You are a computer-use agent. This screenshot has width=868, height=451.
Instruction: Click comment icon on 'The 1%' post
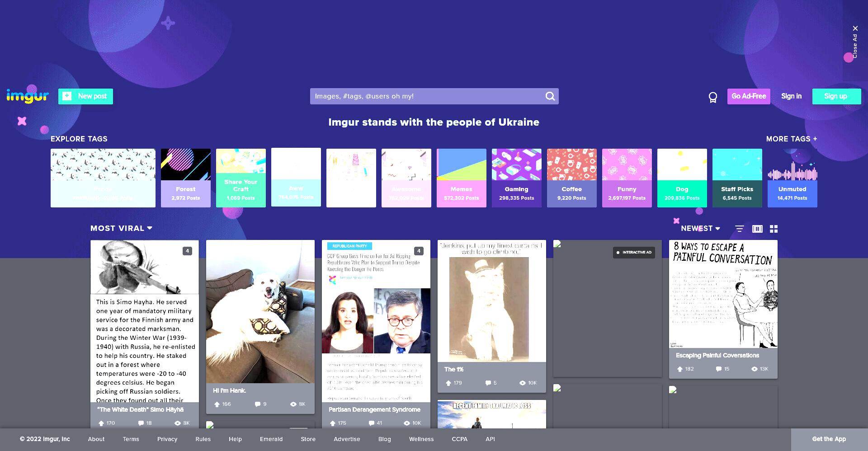click(488, 383)
